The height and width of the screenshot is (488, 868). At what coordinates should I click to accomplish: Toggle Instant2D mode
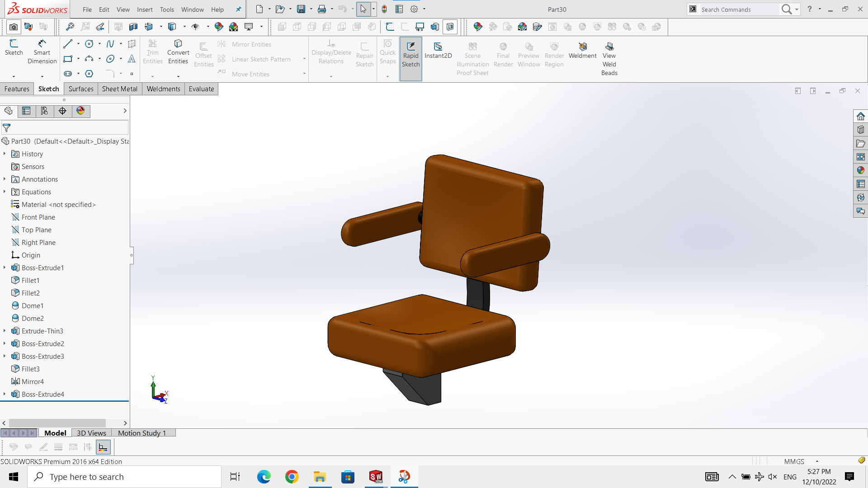click(x=438, y=50)
